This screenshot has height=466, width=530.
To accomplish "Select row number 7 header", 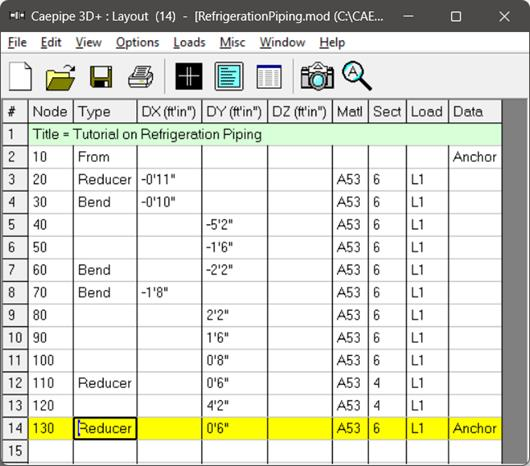I will (15, 270).
